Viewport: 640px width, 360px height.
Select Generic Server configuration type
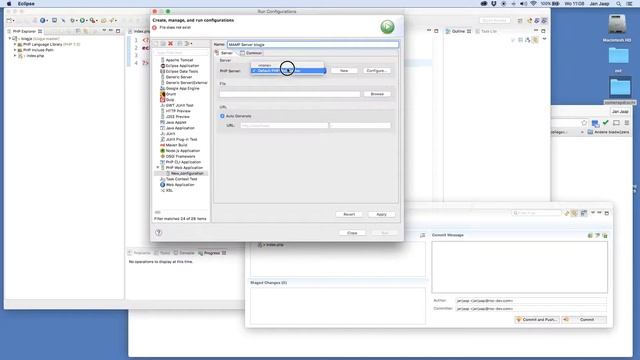pyautogui.click(x=178, y=77)
